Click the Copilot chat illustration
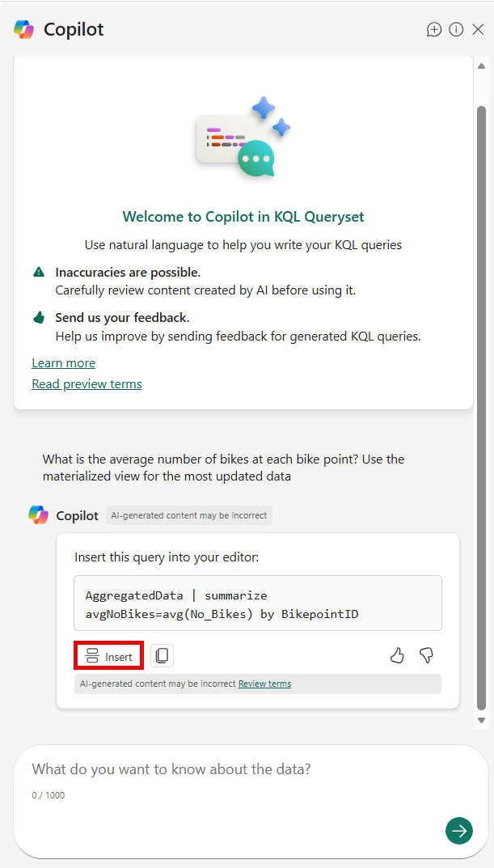Image resolution: width=494 pixels, height=868 pixels. click(x=243, y=138)
